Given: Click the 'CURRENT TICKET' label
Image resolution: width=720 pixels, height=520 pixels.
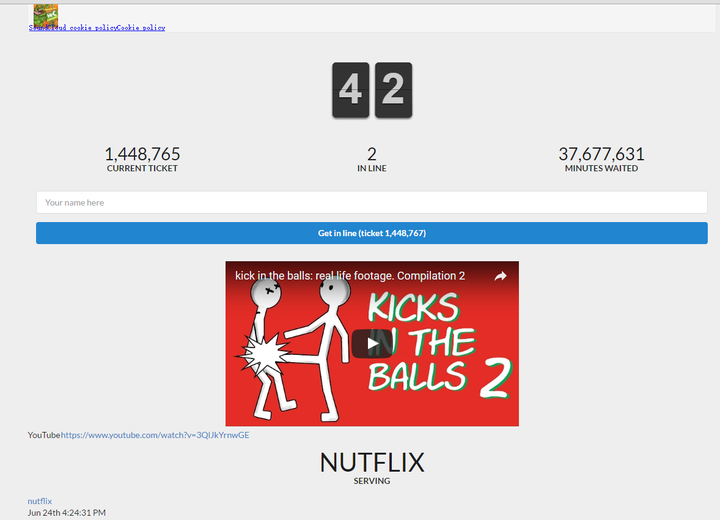Looking at the screenshot, I should point(142,169).
